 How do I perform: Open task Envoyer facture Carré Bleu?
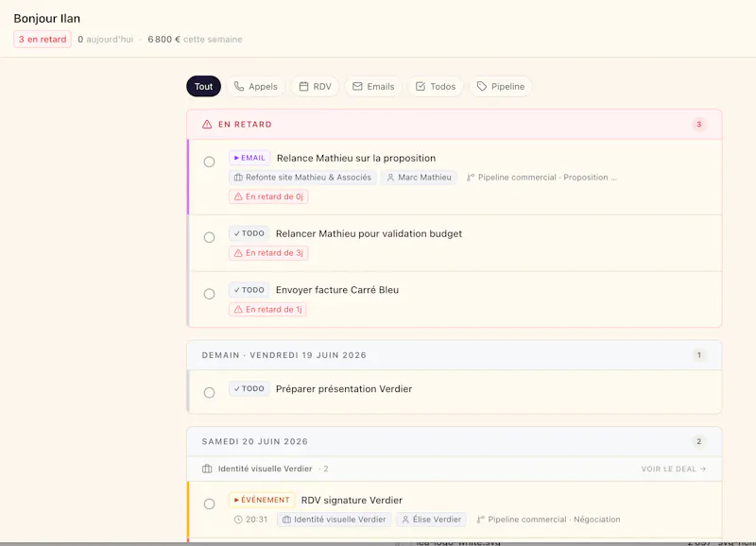tap(337, 290)
